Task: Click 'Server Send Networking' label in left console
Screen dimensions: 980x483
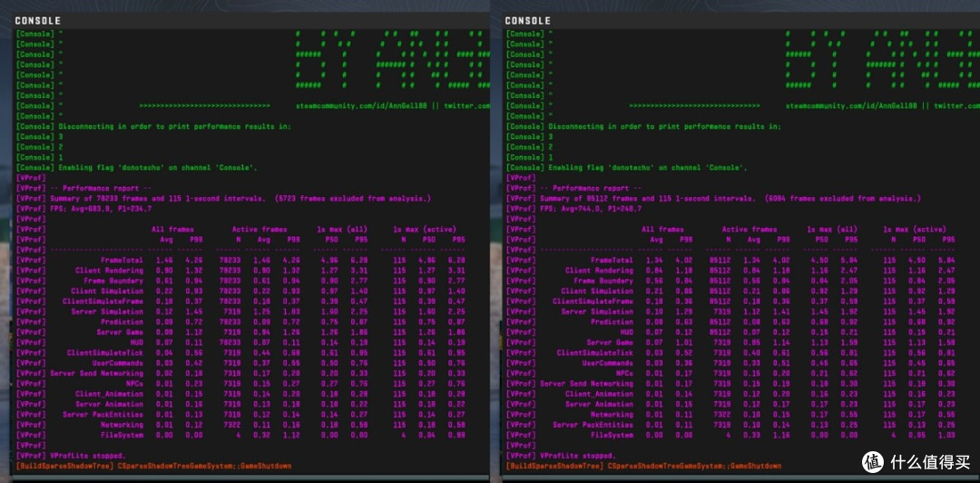Action: coord(96,373)
